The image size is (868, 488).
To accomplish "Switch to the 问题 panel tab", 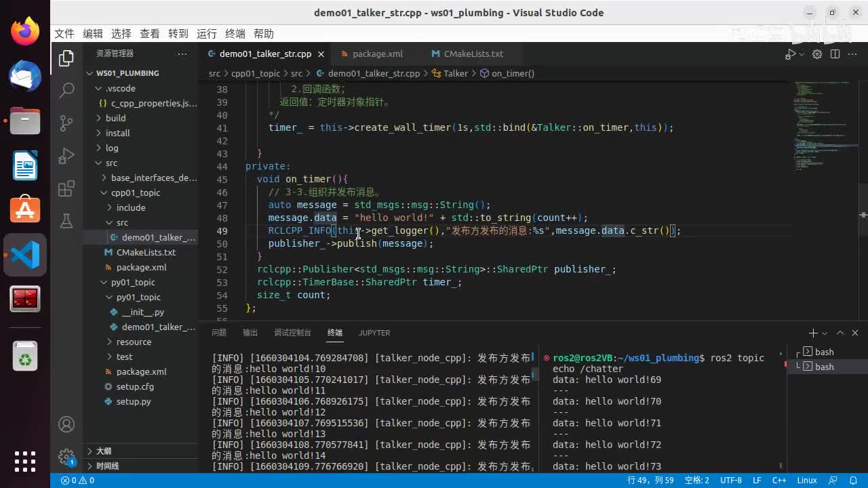I will tap(219, 333).
